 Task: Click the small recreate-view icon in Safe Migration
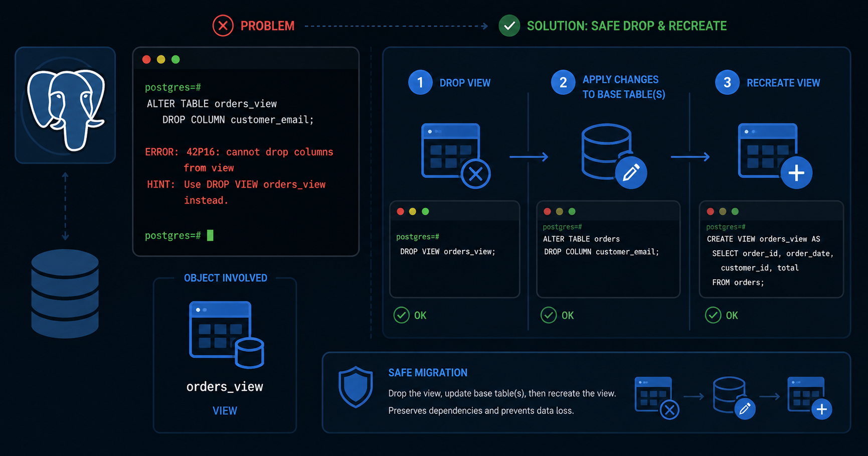click(809, 397)
